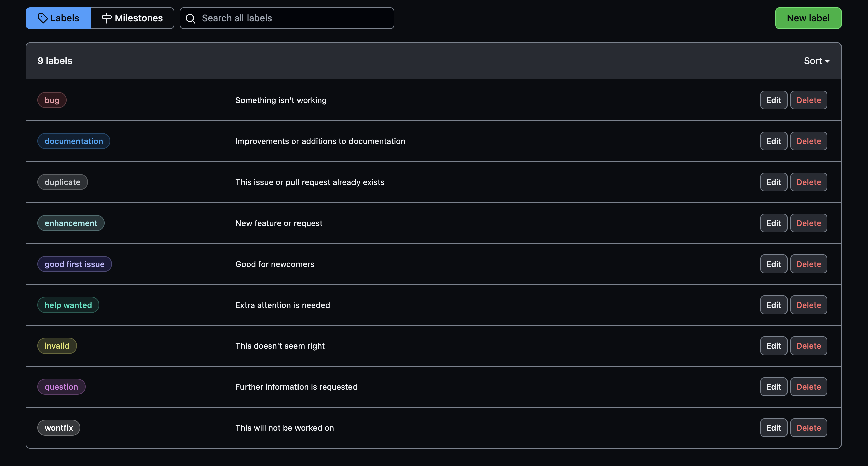The image size is (868, 466).
Task: Click the magnifying glass search icon
Action: tap(191, 18)
